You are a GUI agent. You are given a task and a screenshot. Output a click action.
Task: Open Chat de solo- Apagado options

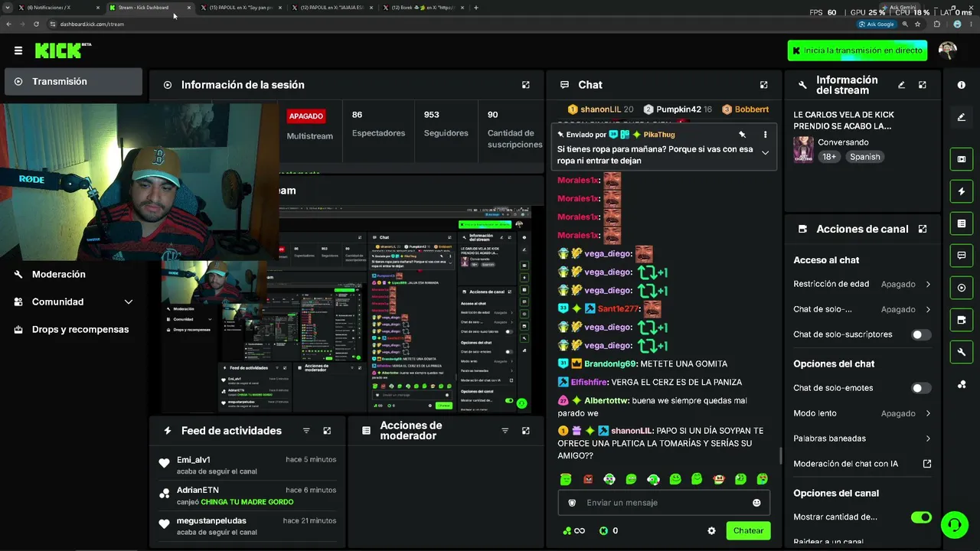(x=862, y=309)
